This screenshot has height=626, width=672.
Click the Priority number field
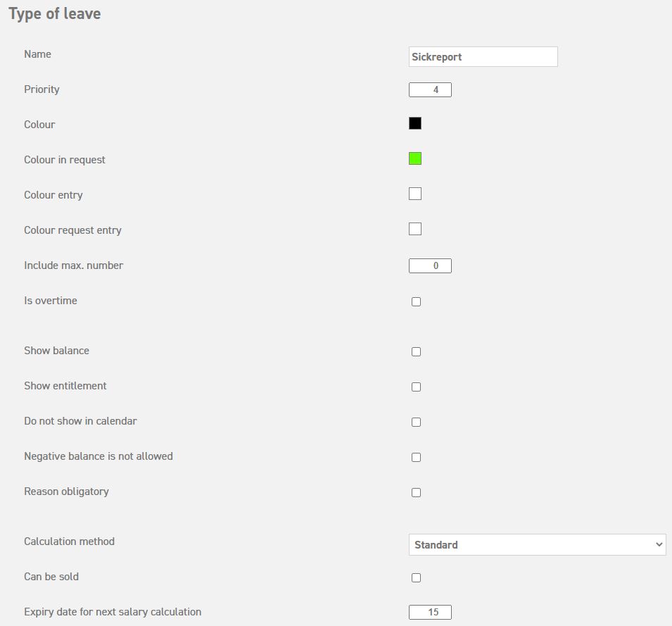(430, 90)
